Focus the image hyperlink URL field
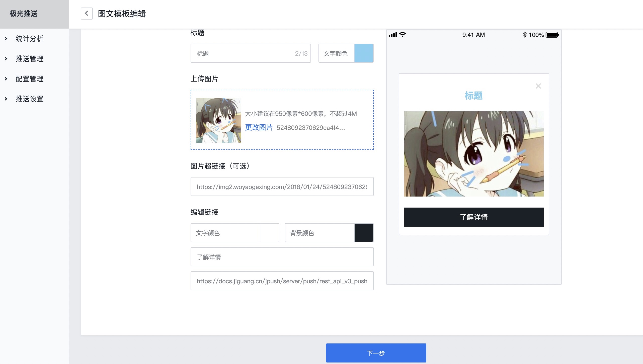The height and width of the screenshot is (364, 643). pyautogui.click(x=282, y=187)
